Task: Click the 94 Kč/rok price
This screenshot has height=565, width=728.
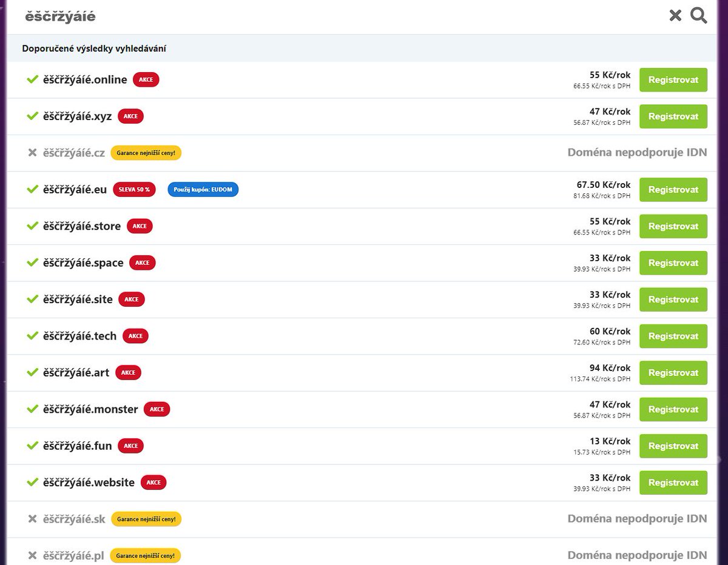Action: tap(610, 368)
